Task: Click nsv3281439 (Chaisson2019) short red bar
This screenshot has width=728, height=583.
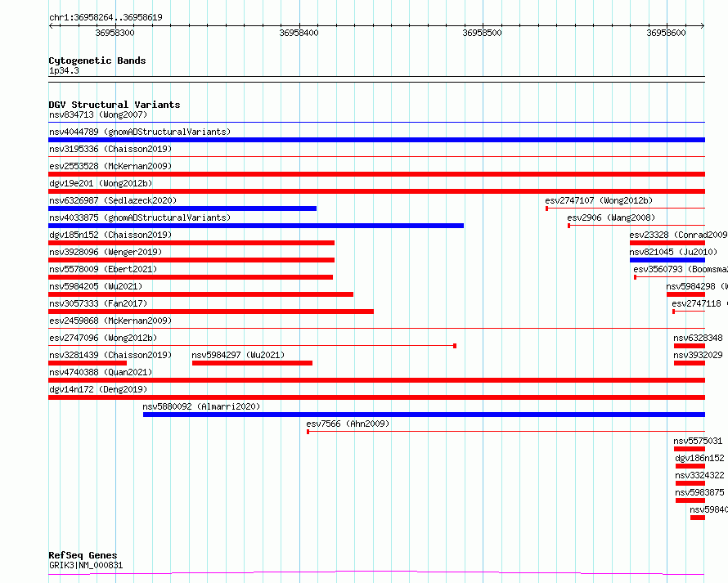Action: 88,363
